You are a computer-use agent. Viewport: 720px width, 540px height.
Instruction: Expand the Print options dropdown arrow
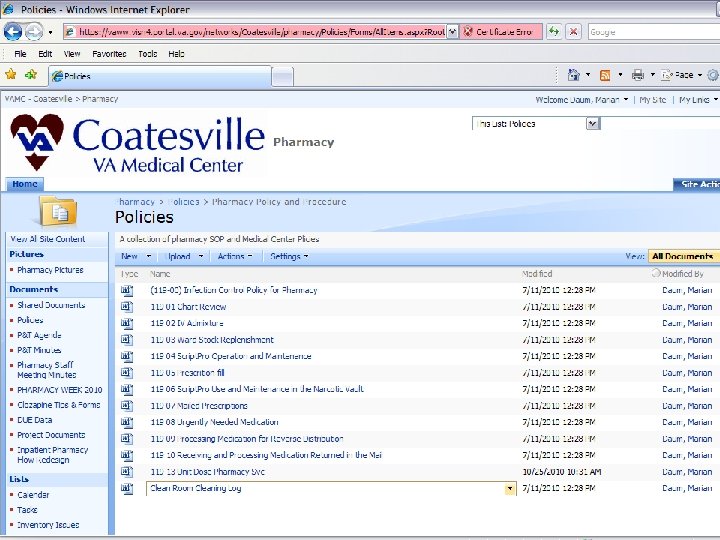click(x=652, y=75)
